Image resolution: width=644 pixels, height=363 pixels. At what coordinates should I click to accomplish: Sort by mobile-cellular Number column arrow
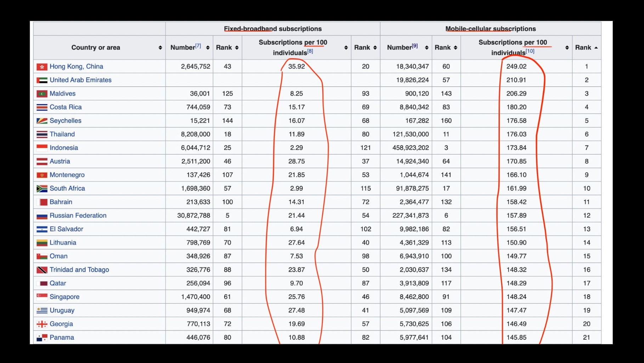(x=427, y=48)
